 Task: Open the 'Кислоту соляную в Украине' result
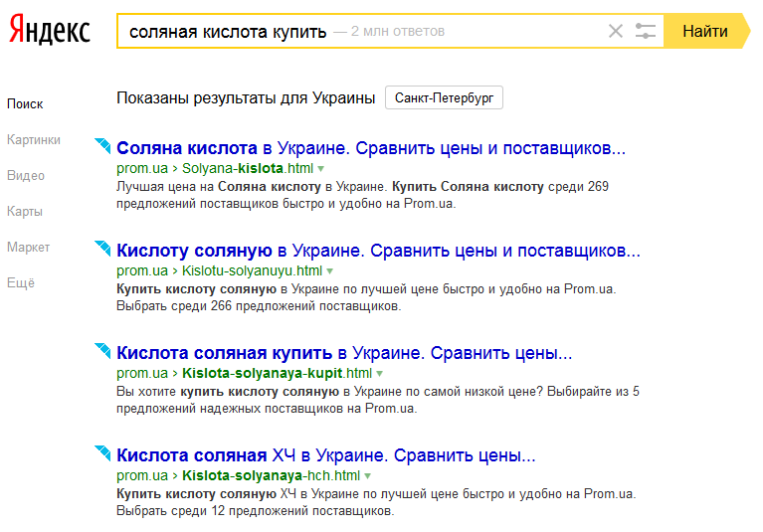coord(378,251)
